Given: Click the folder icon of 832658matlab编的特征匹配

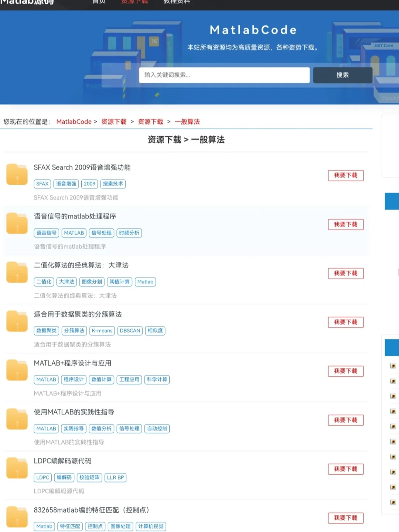Looking at the screenshot, I should [x=17, y=516].
